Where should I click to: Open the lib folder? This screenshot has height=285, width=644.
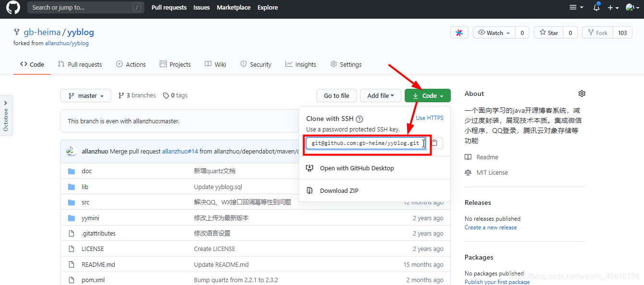(x=85, y=187)
